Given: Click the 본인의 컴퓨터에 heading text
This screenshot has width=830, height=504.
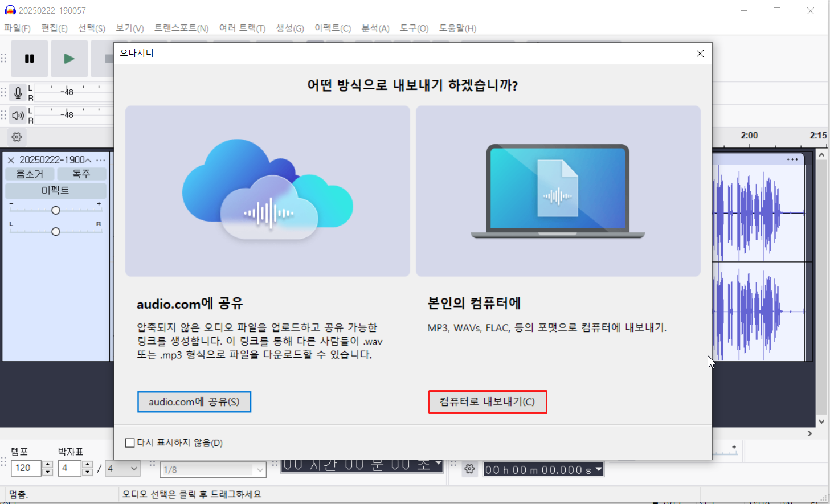Looking at the screenshot, I should [474, 303].
